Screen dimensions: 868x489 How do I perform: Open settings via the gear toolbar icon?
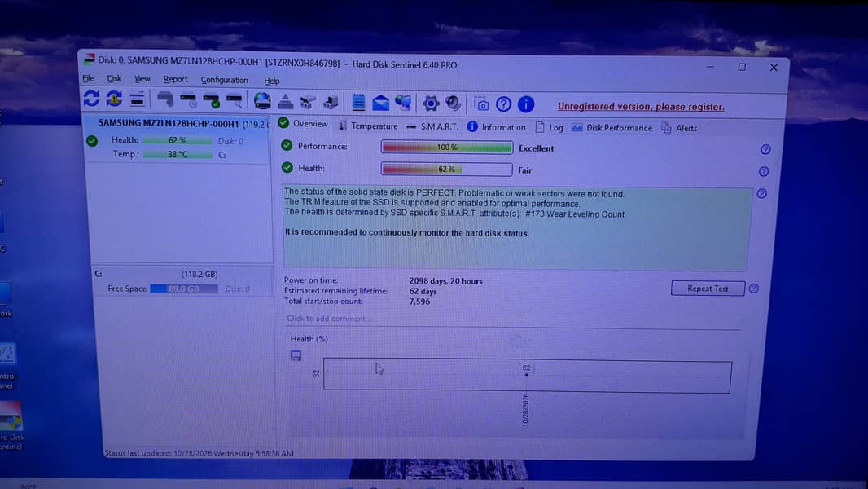click(x=431, y=103)
